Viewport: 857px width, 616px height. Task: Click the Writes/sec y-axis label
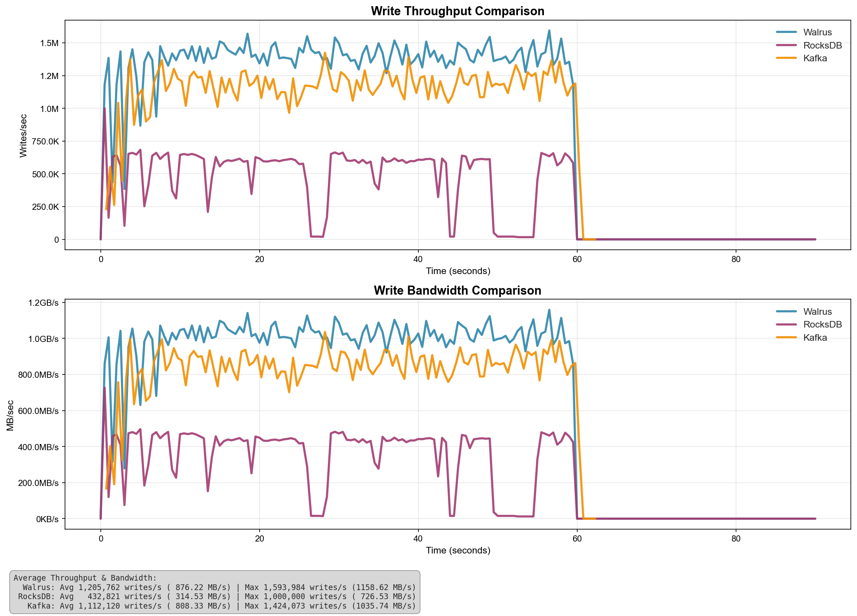pyautogui.click(x=23, y=135)
